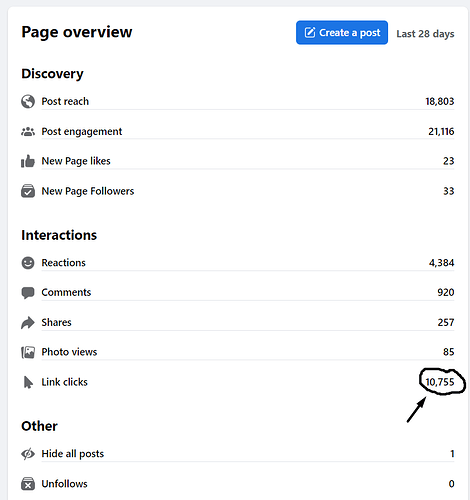Screen dimensions: 470x500
Task: Open the Last 28 days period selector
Action: 425,34
